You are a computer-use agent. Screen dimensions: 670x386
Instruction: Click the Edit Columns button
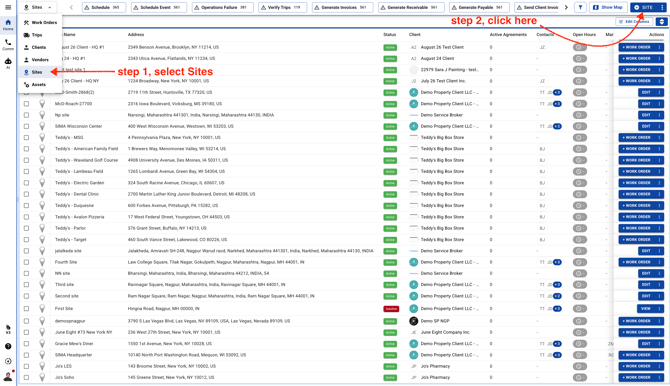[635, 21]
